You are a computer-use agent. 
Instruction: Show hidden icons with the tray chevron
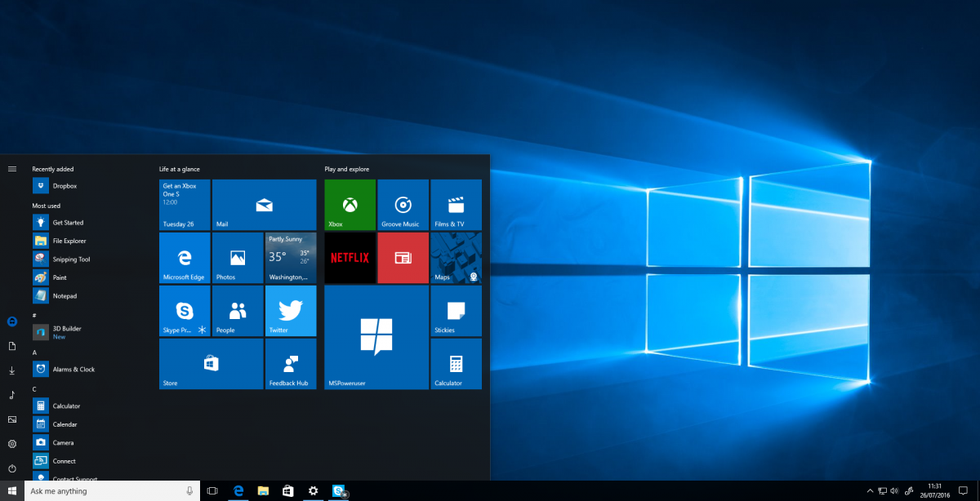[x=870, y=490]
